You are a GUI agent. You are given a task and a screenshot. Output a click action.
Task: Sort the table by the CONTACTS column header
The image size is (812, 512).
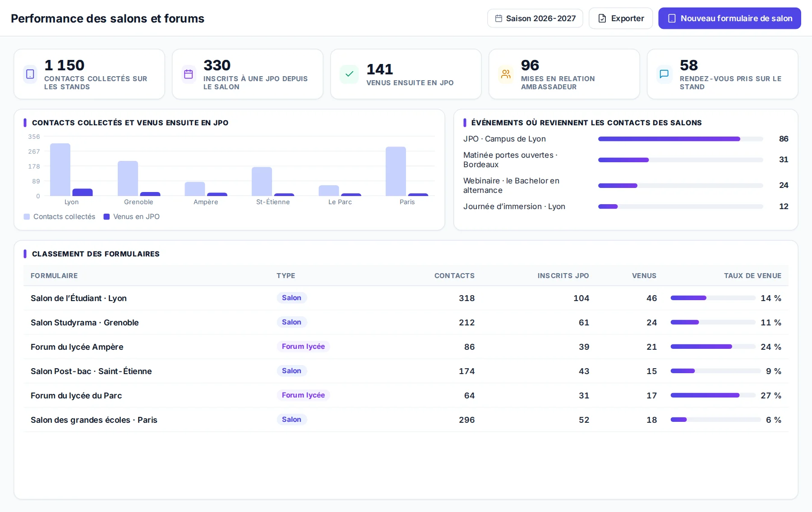pyautogui.click(x=454, y=276)
